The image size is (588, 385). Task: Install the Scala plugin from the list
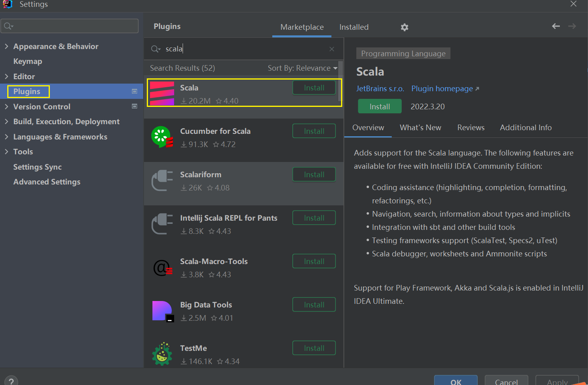click(x=314, y=88)
